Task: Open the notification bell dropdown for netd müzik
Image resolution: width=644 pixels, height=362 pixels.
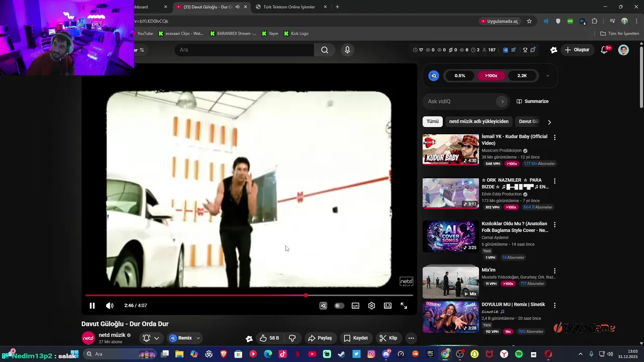Action: coord(151,338)
